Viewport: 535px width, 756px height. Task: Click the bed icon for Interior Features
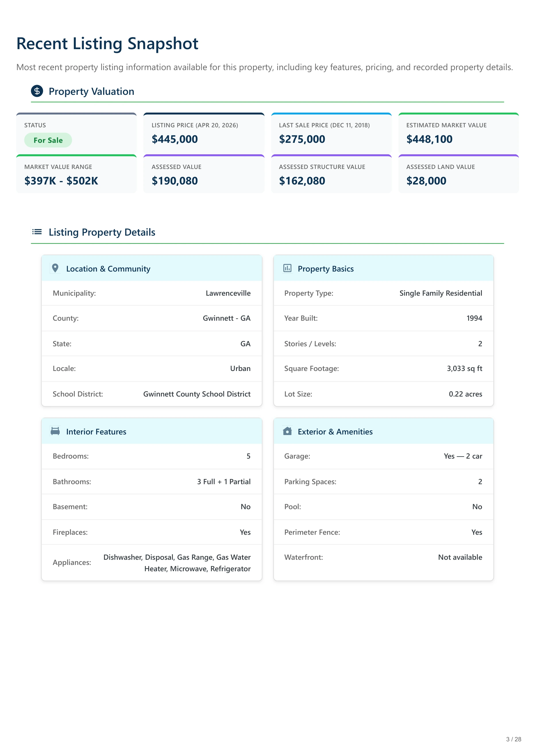55,431
